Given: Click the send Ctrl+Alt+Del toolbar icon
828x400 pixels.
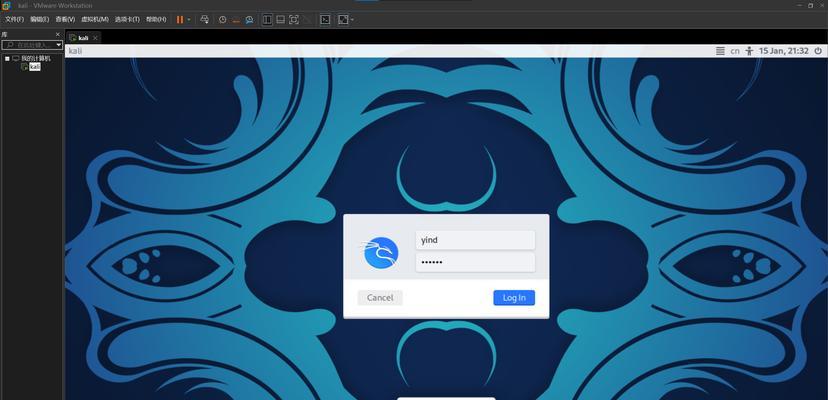Looking at the screenshot, I should (x=205, y=20).
